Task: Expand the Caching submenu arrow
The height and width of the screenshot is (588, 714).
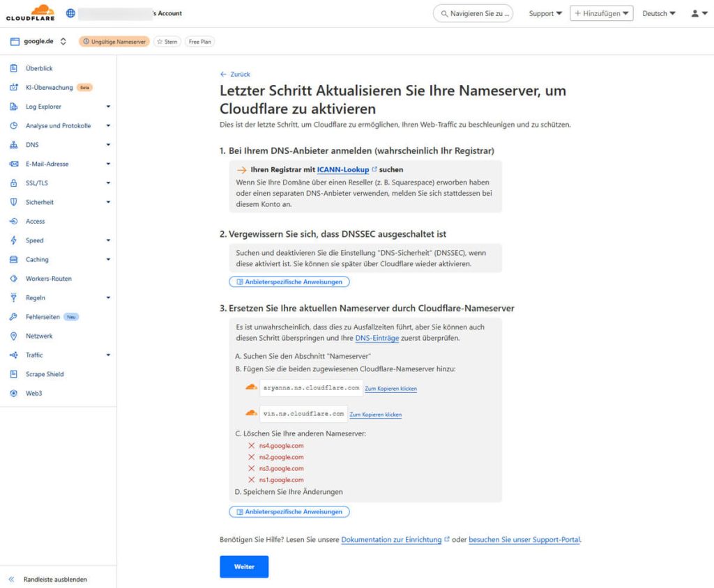Action: pyautogui.click(x=108, y=259)
